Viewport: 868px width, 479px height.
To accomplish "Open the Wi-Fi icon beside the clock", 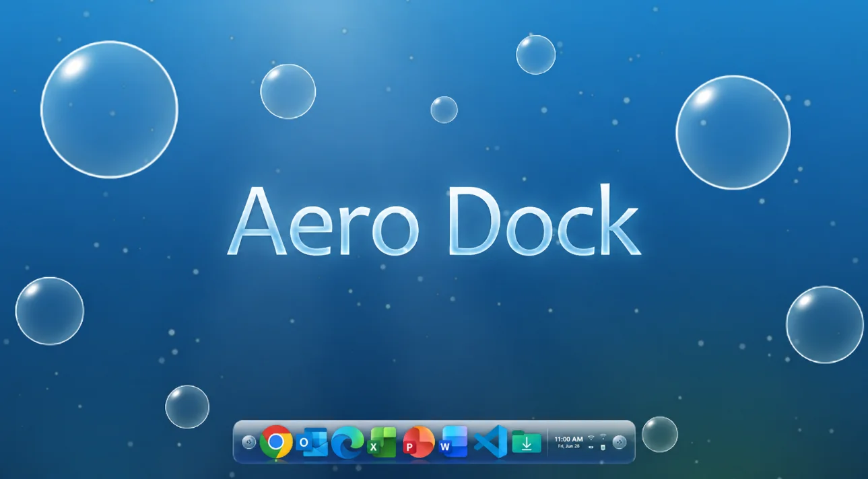I will point(591,438).
